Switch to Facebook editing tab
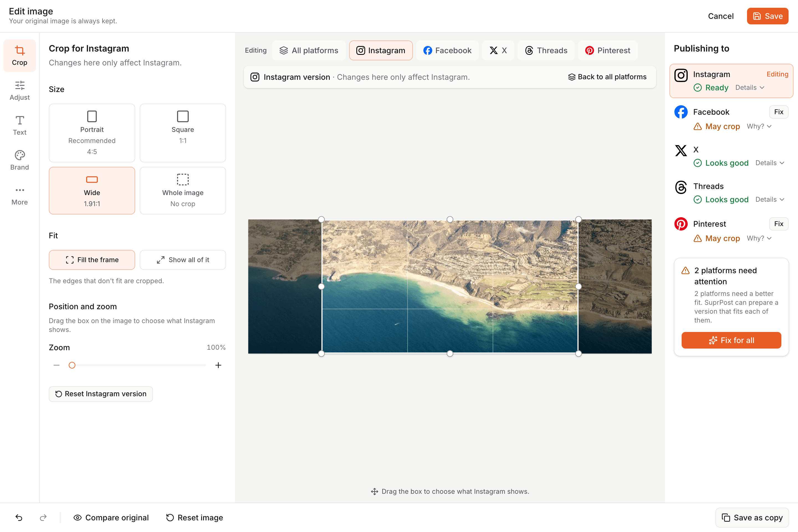798x532 pixels. (447, 50)
